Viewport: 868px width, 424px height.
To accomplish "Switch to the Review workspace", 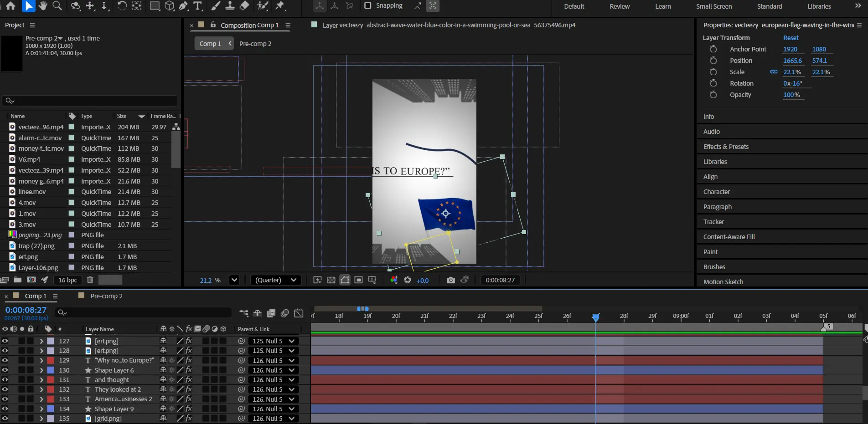I will [x=620, y=6].
